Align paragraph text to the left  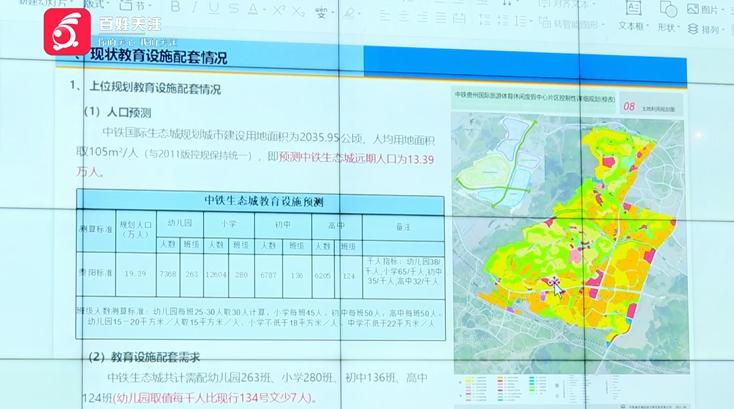[x=384, y=16]
